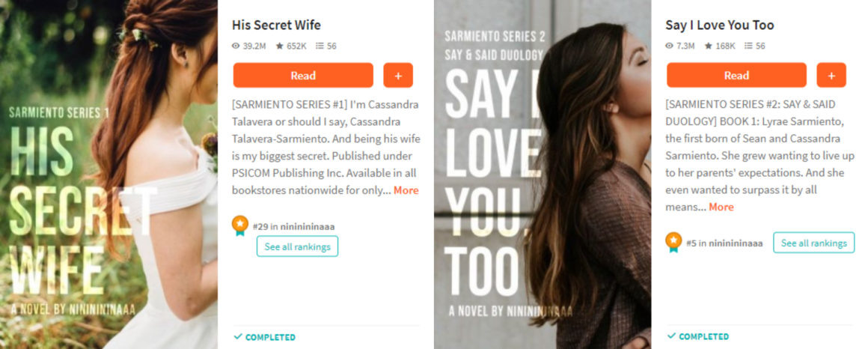Read Say I Love You Too
Viewport: 868px width, 349px height.
[737, 76]
